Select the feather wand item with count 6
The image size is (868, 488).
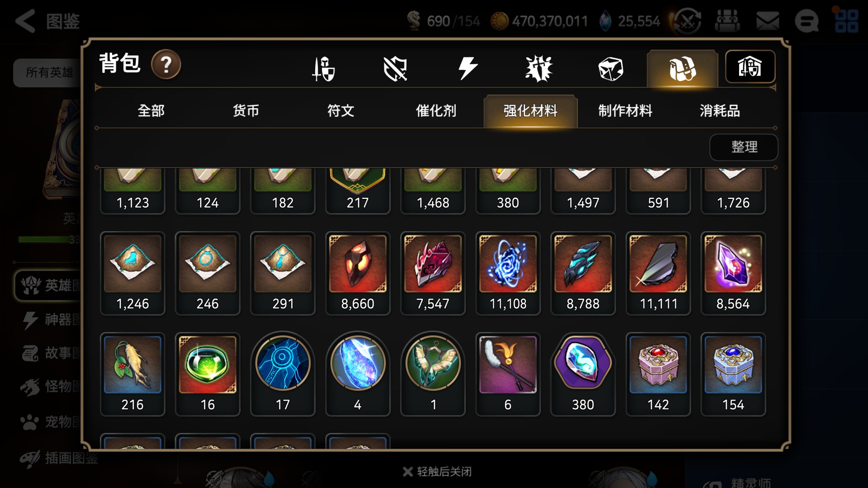(x=508, y=374)
